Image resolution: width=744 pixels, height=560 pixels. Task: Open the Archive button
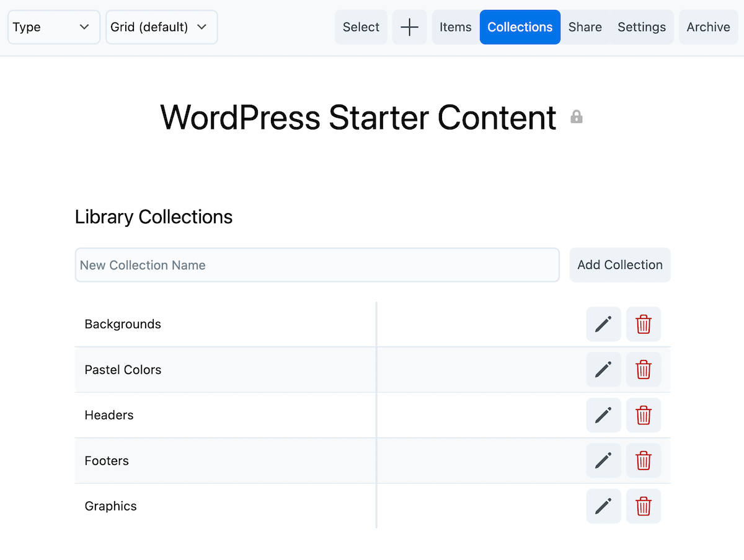click(x=708, y=27)
